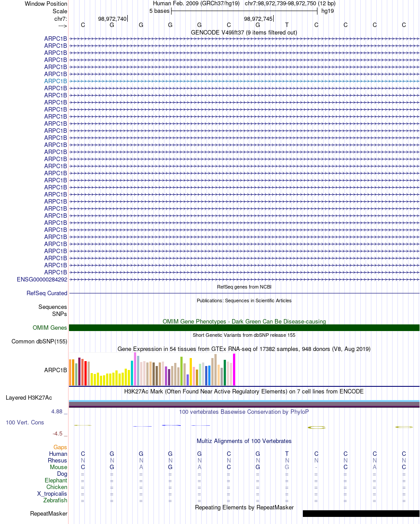Select the Chicken species label

[57, 487]
